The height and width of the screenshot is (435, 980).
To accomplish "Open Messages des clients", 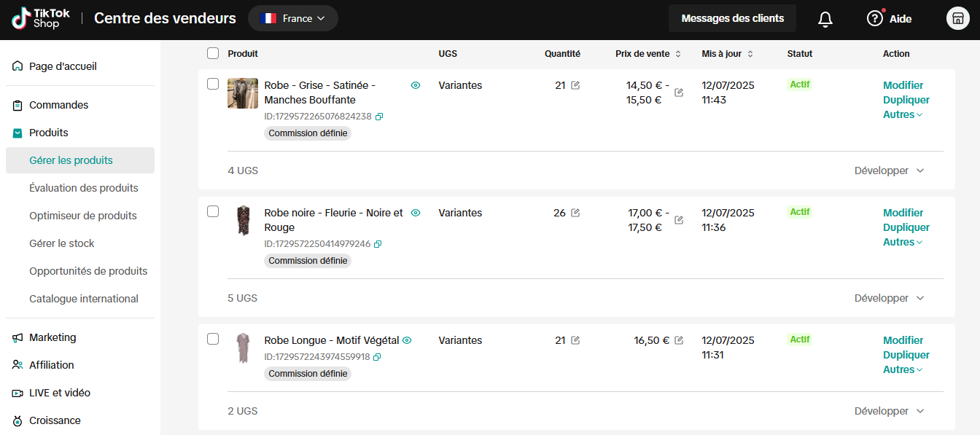I will [x=732, y=18].
